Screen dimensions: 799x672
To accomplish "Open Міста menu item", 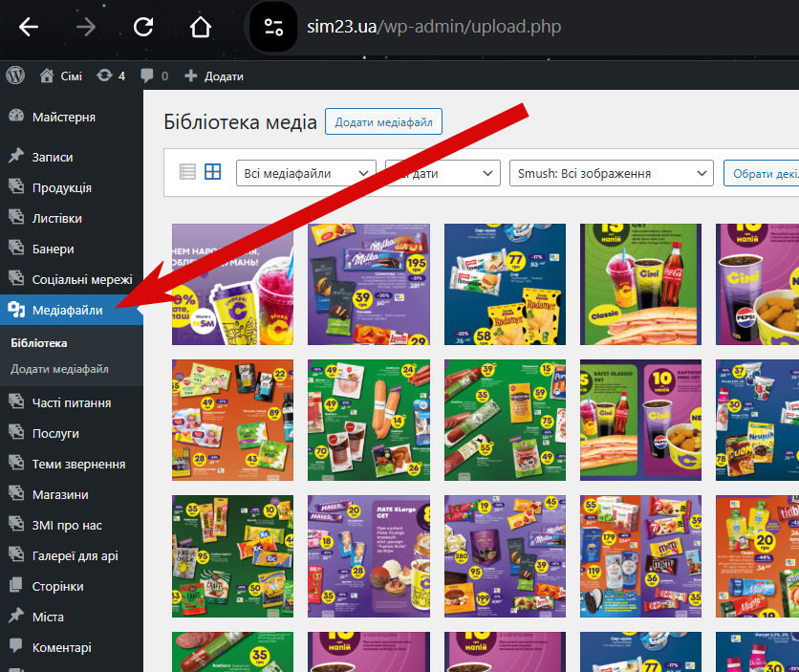I will [48, 617].
